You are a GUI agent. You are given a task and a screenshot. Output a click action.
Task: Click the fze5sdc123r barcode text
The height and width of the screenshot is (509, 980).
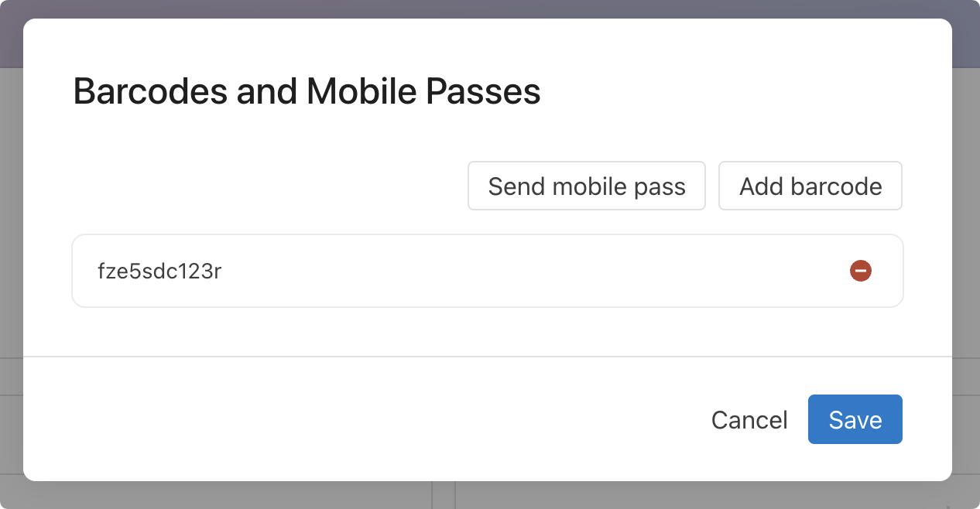[x=159, y=272]
